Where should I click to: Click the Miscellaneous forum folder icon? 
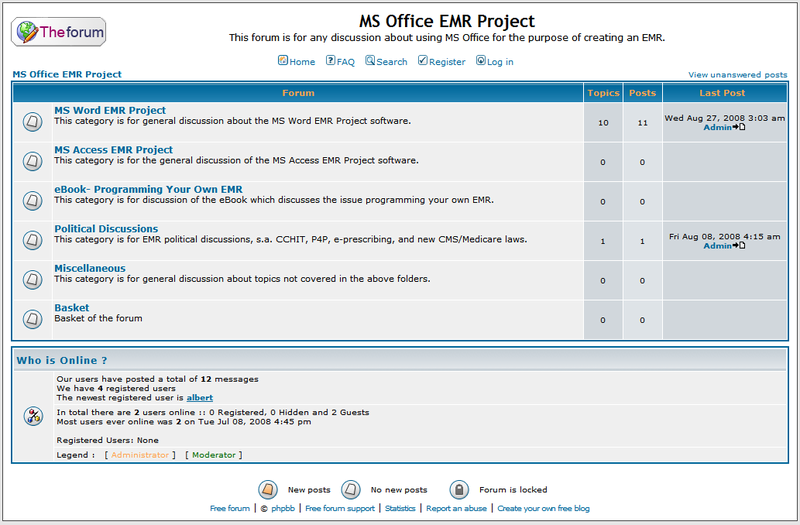point(33,280)
